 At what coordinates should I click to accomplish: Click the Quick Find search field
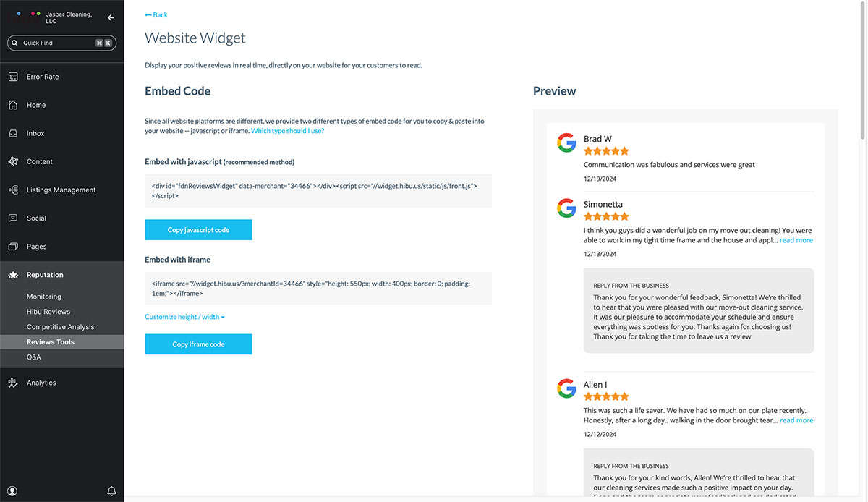(58, 43)
